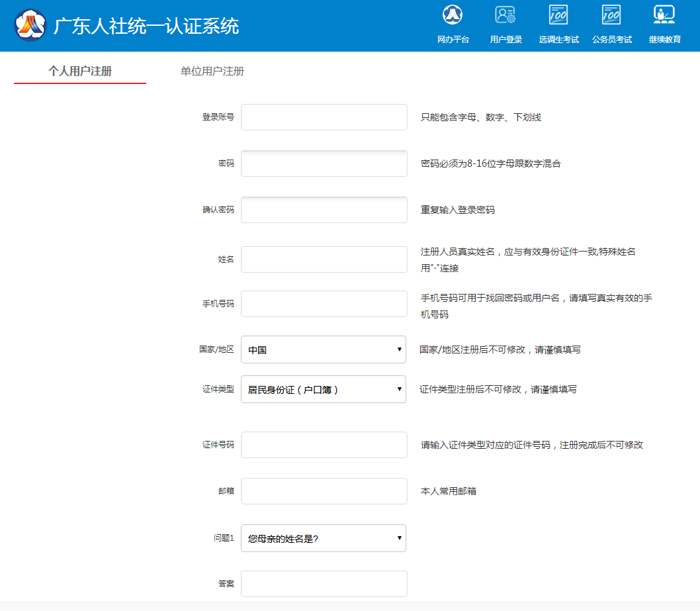Image resolution: width=700 pixels, height=611 pixels.
Task: Switch to 单位用户注册 tab
Action: click(212, 71)
